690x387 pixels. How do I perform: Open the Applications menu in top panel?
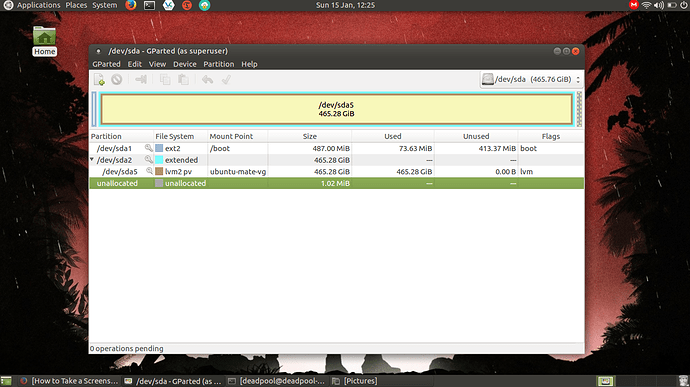pos(33,5)
